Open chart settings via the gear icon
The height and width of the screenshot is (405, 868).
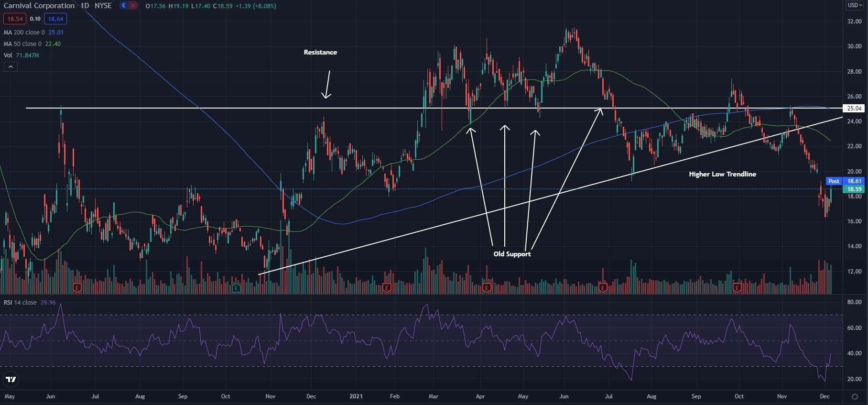pyautogui.click(x=855, y=396)
